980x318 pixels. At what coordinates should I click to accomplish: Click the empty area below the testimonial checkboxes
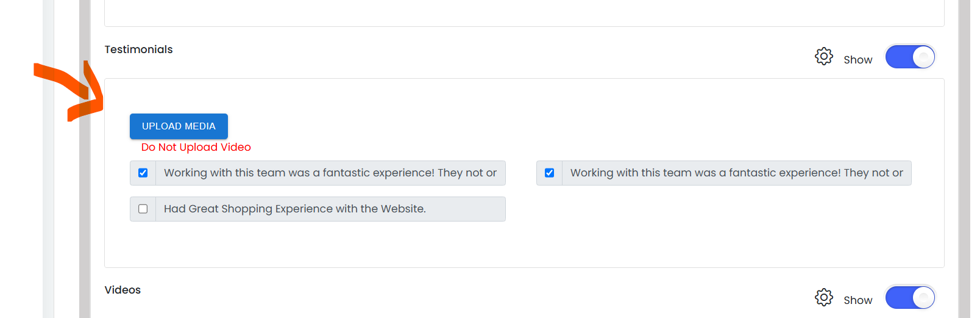tap(524, 244)
